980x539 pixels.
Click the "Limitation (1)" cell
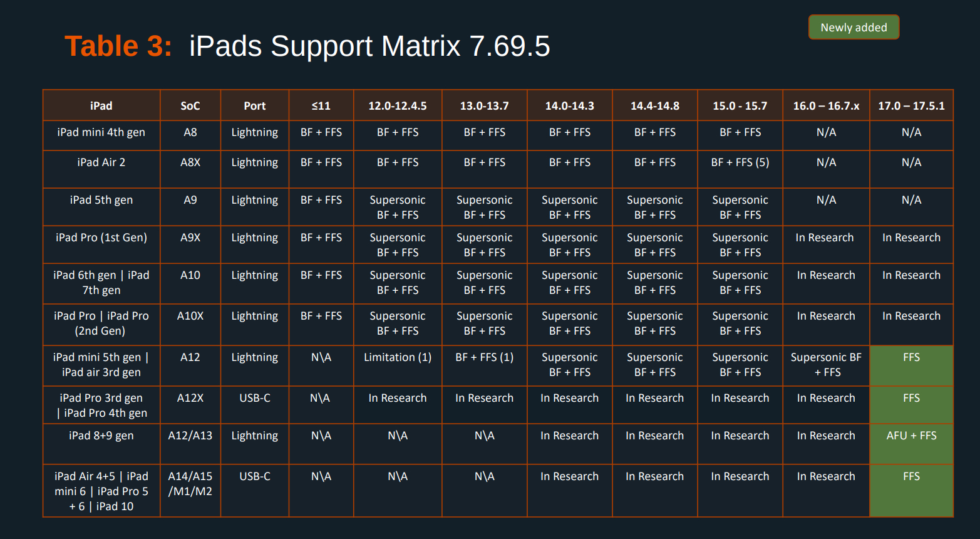(x=398, y=357)
